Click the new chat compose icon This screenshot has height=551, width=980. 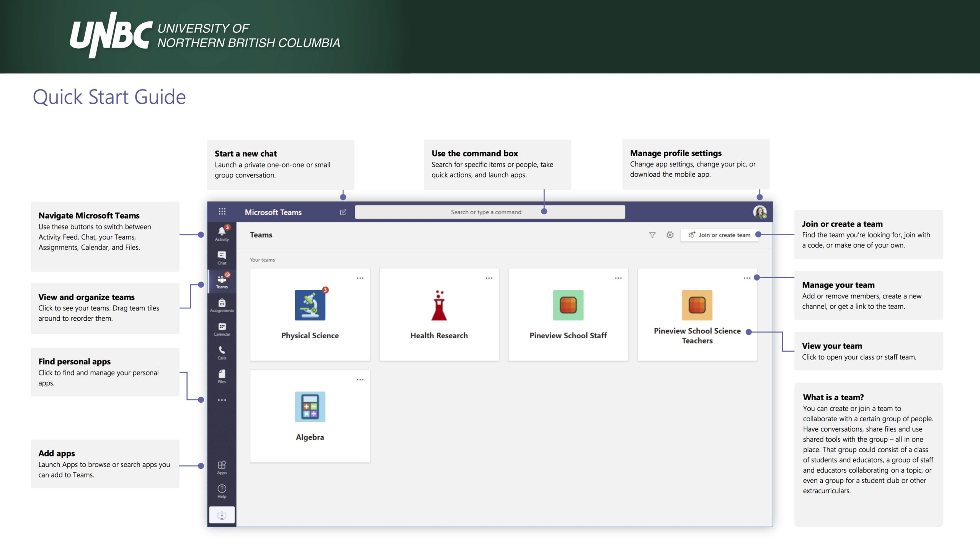[343, 211]
